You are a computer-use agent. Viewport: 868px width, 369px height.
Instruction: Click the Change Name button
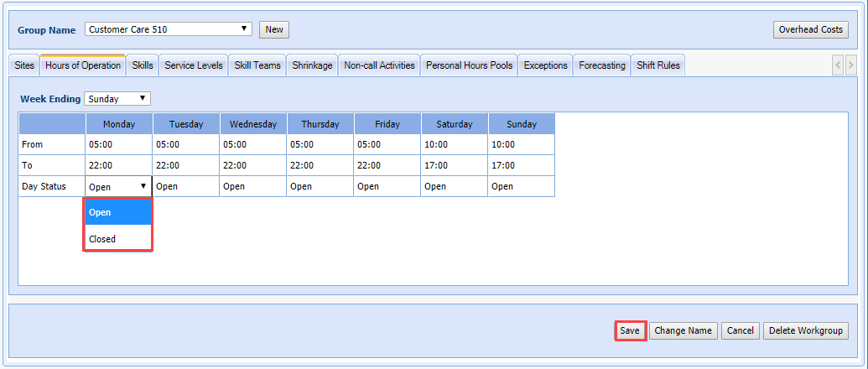tap(683, 330)
